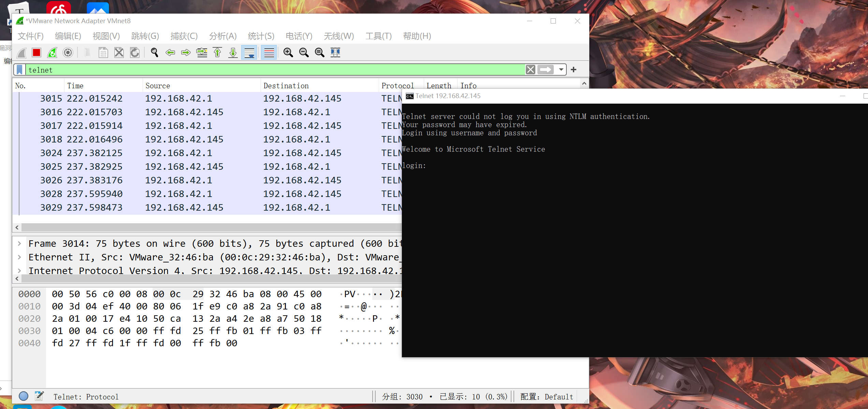Edit capture file comment icon

tap(39, 396)
